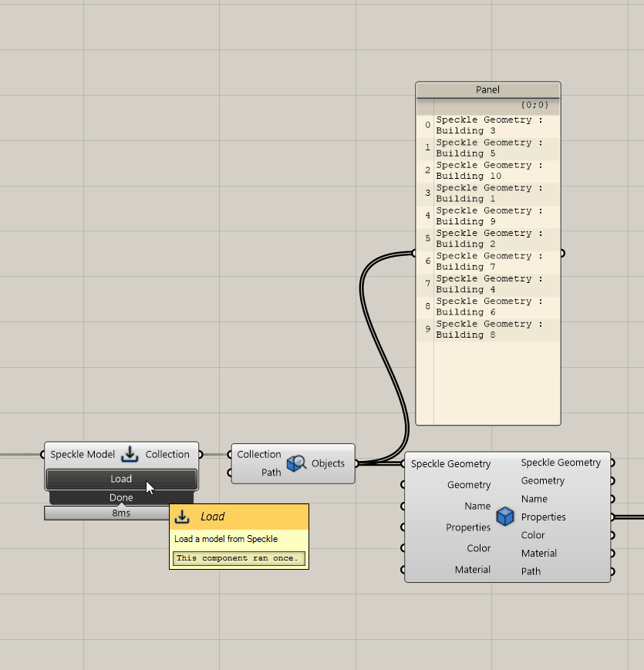The height and width of the screenshot is (670, 644).
Task: Click the tooltip text Load a model from Speckle
Action: point(226,539)
